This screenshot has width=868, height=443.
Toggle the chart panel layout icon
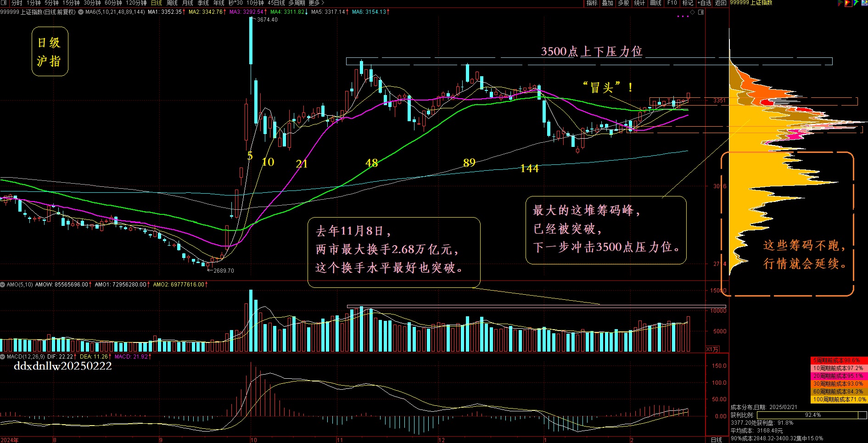pyautogui.click(x=701, y=12)
